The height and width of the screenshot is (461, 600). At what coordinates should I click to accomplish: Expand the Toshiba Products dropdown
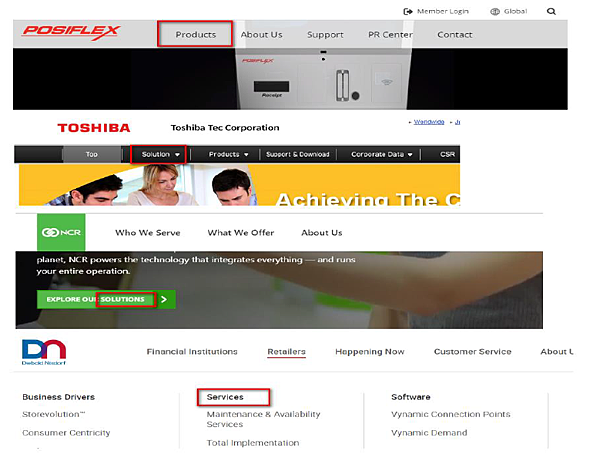(228, 154)
